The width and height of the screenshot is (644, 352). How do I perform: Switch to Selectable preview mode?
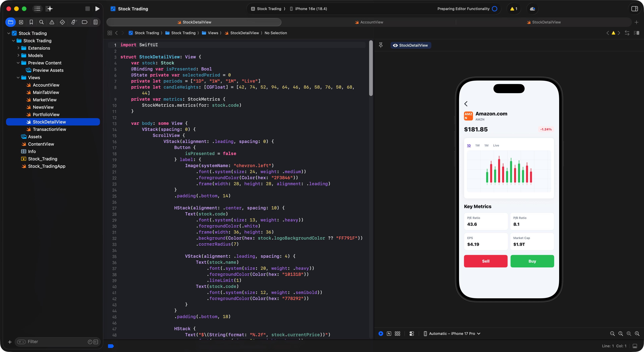pyautogui.click(x=389, y=334)
